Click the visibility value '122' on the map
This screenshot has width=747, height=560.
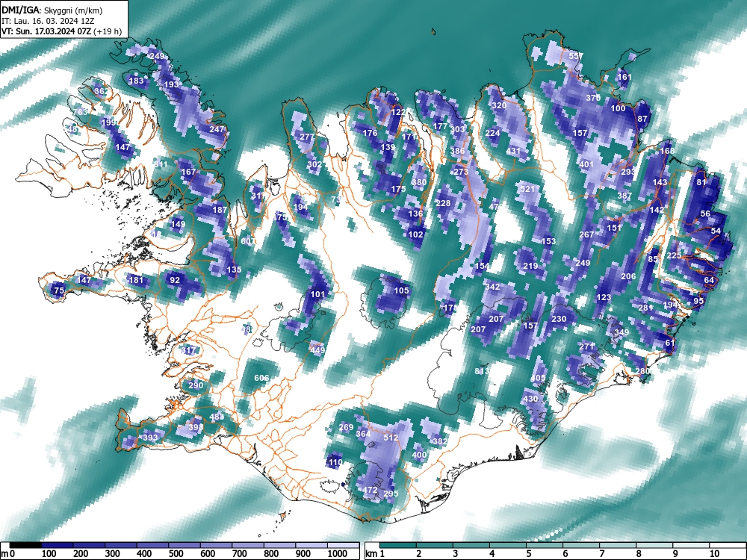click(x=398, y=112)
